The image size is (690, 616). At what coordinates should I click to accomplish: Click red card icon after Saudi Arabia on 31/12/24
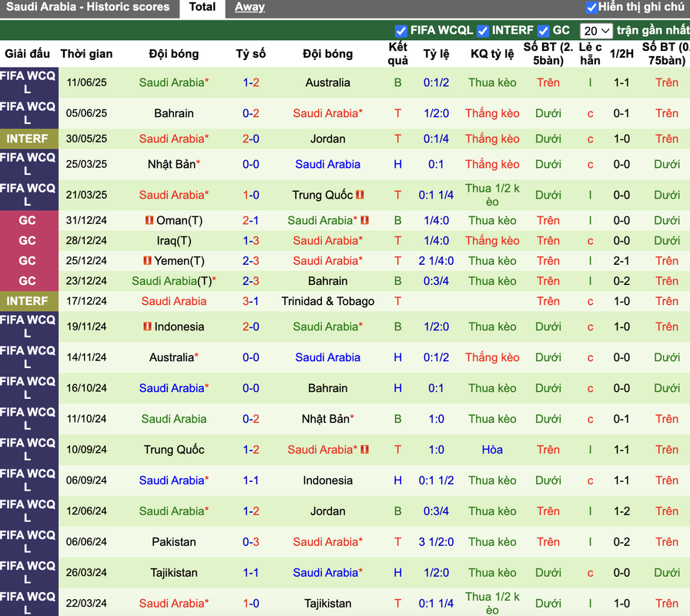pyautogui.click(x=364, y=220)
